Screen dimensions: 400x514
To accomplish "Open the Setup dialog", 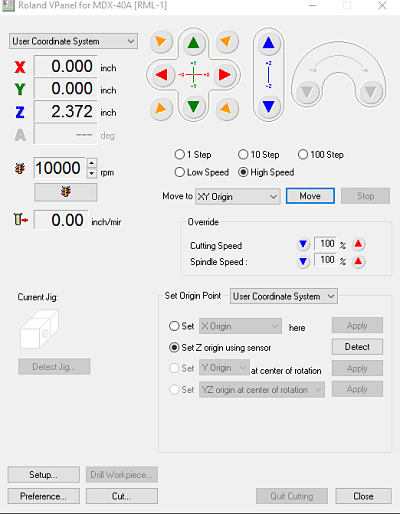I will click(44, 475).
